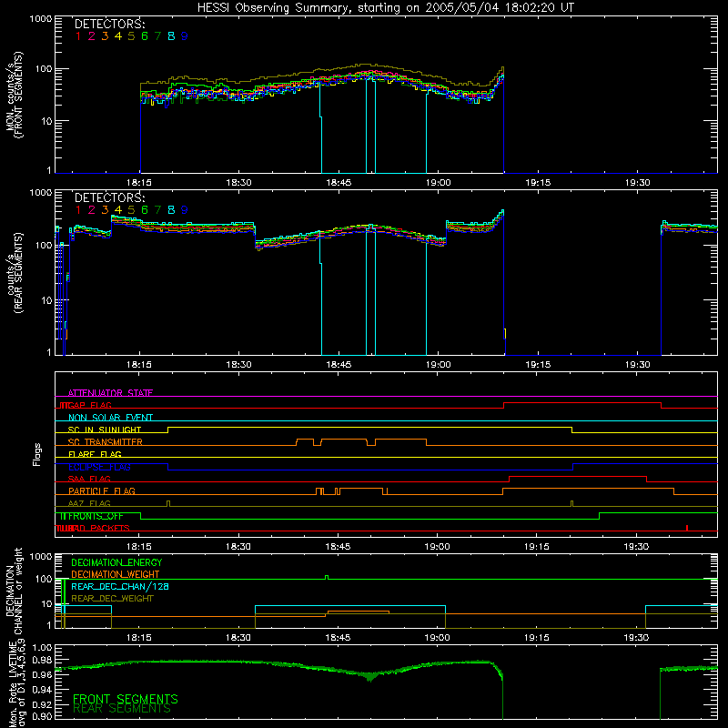Screen dimensions: 728x728
Task: Select yellow detector 4 in front segments legend
Action: pos(118,36)
